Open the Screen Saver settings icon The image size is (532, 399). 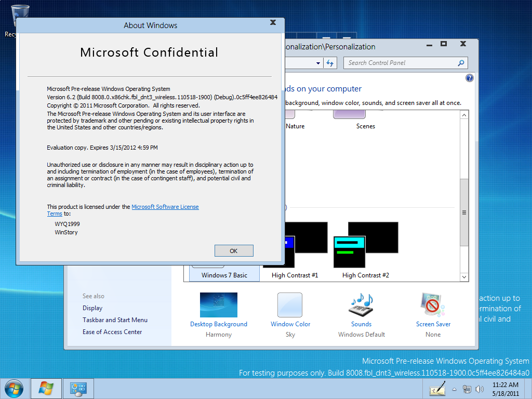coord(433,305)
